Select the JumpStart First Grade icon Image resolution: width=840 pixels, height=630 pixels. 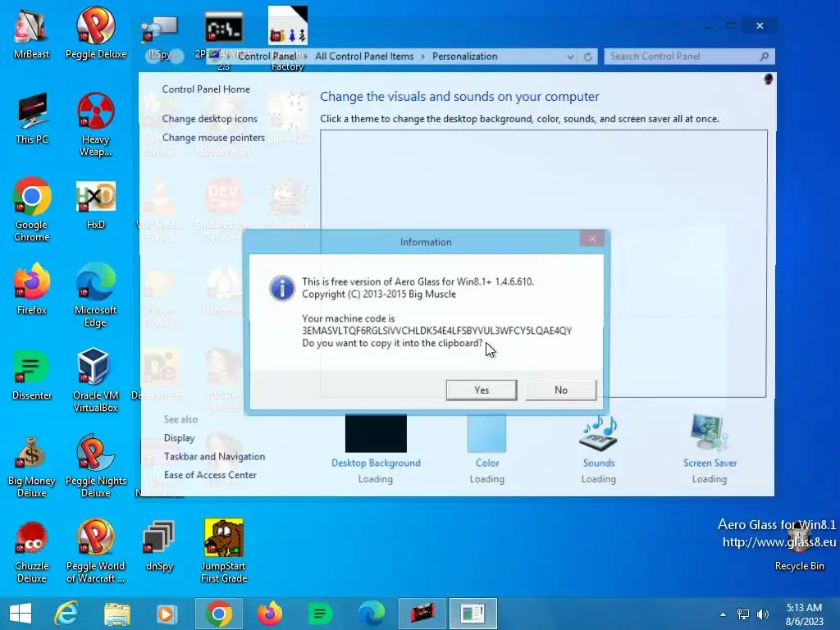point(224,552)
